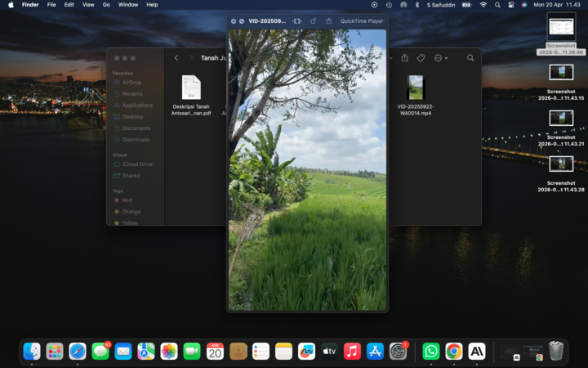Click the Finder search magnifier icon
Screen dimensions: 588x368
(x=470, y=58)
